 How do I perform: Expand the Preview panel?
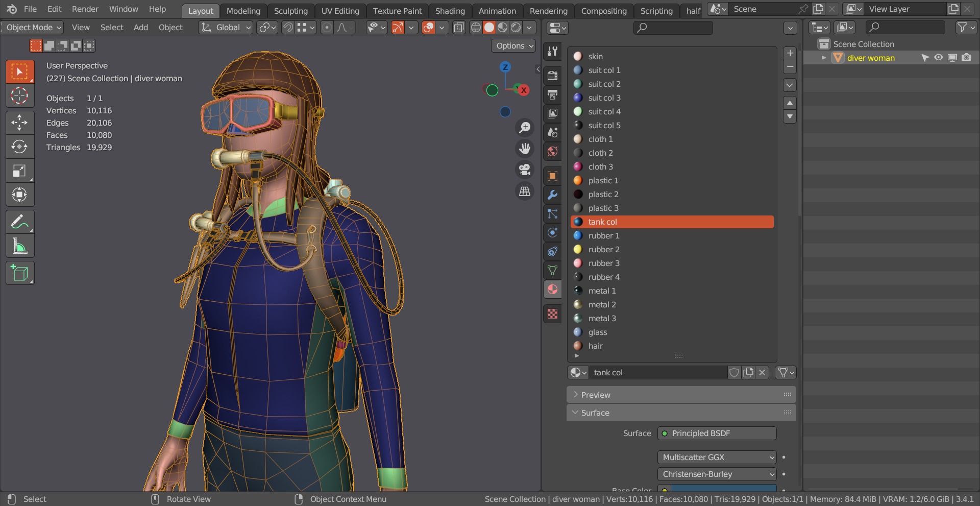[x=681, y=395]
